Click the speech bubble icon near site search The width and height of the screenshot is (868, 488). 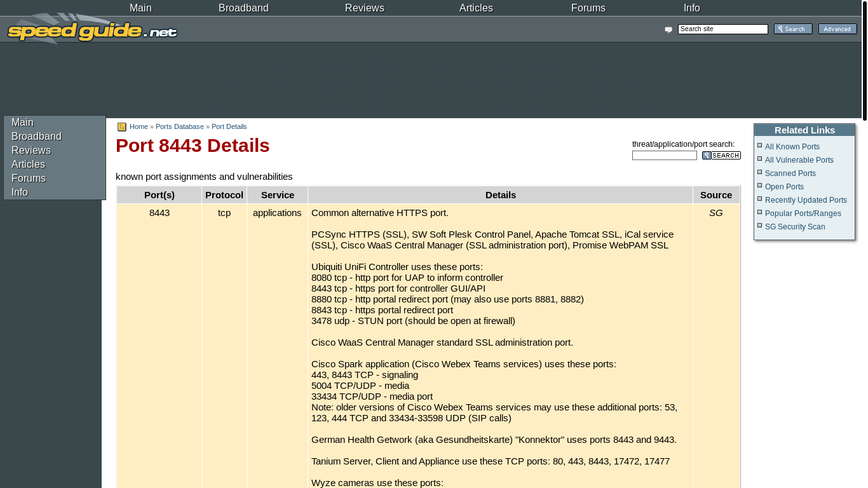coord(668,30)
